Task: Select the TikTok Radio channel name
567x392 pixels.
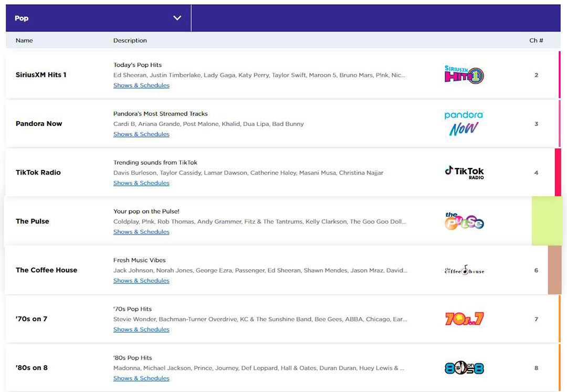Action: click(38, 173)
